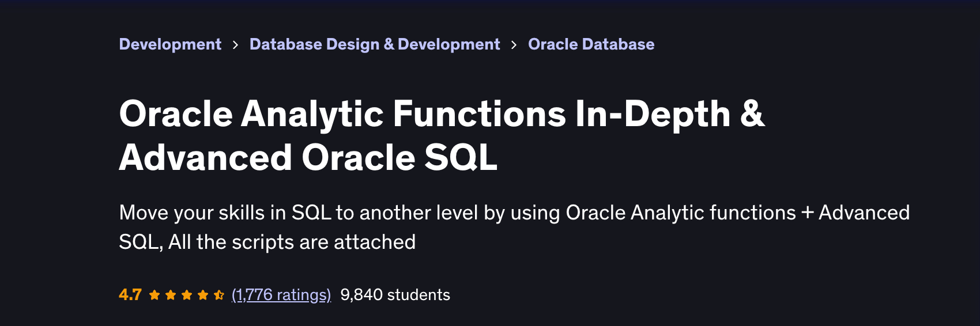Image resolution: width=980 pixels, height=326 pixels.
Task: Click the fourth rating star
Action: pyautogui.click(x=203, y=295)
